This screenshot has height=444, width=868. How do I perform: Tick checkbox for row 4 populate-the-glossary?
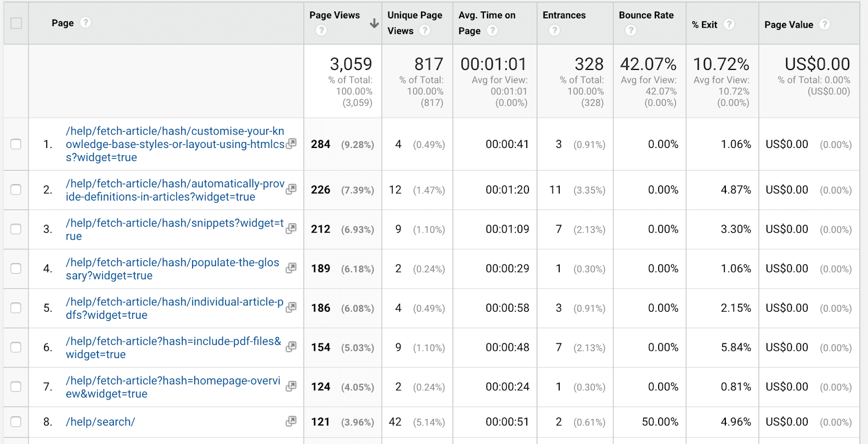[16, 269]
